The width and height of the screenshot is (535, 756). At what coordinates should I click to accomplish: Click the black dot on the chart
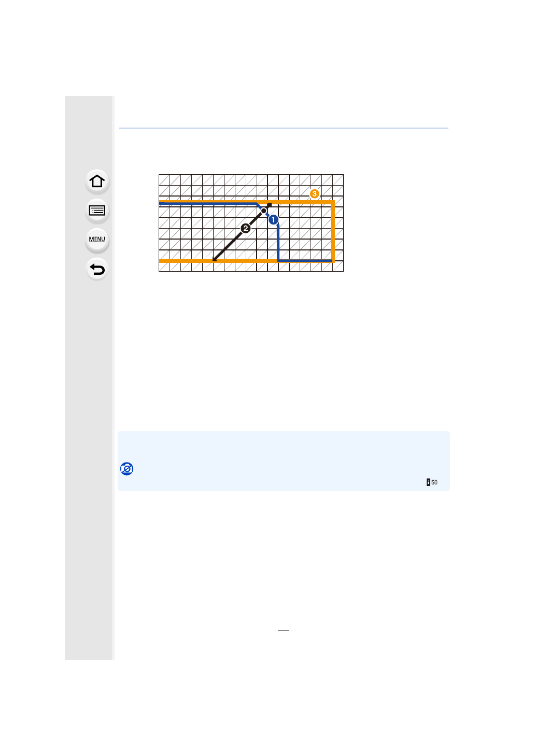click(x=264, y=211)
